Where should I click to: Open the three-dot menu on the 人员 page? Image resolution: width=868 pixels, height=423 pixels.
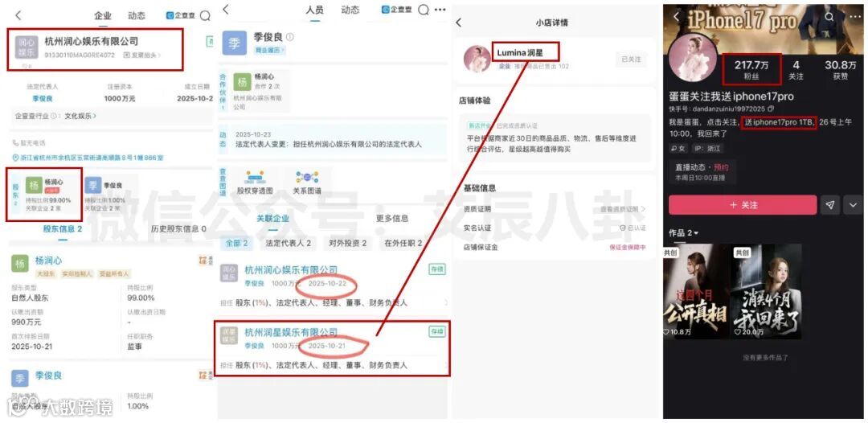(x=440, y=10)
